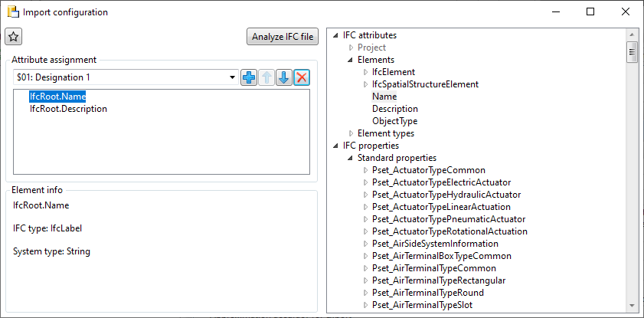Close the Import configuration window
The width and height of the screenshot is (644, 318).
pos(626,12)
